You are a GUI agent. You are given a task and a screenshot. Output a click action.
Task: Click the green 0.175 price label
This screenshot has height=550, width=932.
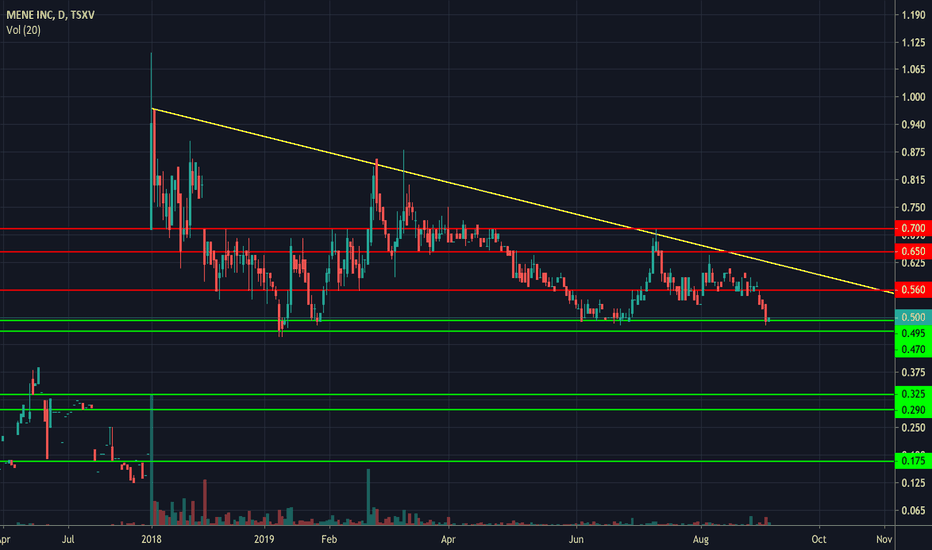pos(913,461)
